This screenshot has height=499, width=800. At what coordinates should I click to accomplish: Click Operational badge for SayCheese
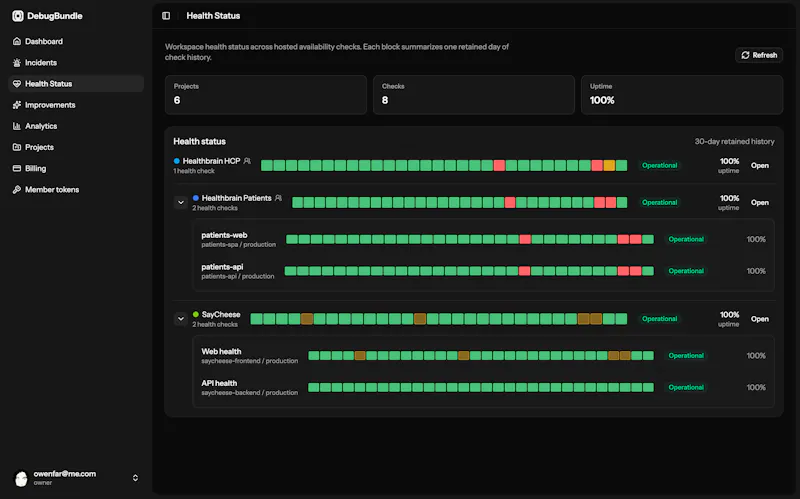click(660, 319)
